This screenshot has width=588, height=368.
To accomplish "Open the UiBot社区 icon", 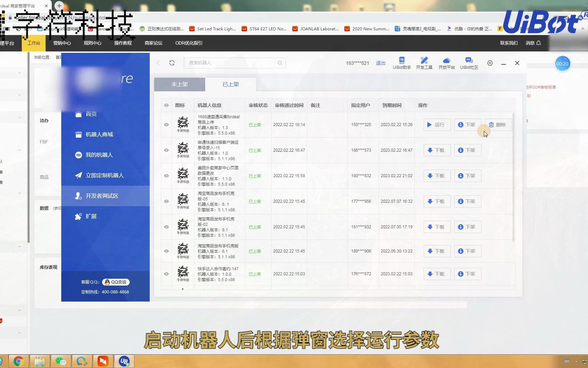I will click(469, 62).
